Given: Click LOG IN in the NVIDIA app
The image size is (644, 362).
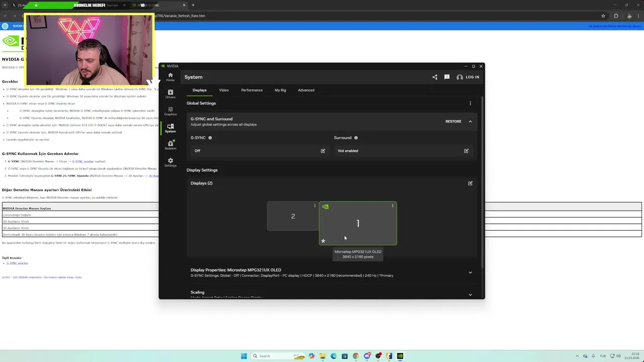Looking at the screenshot, I should 468,77.
